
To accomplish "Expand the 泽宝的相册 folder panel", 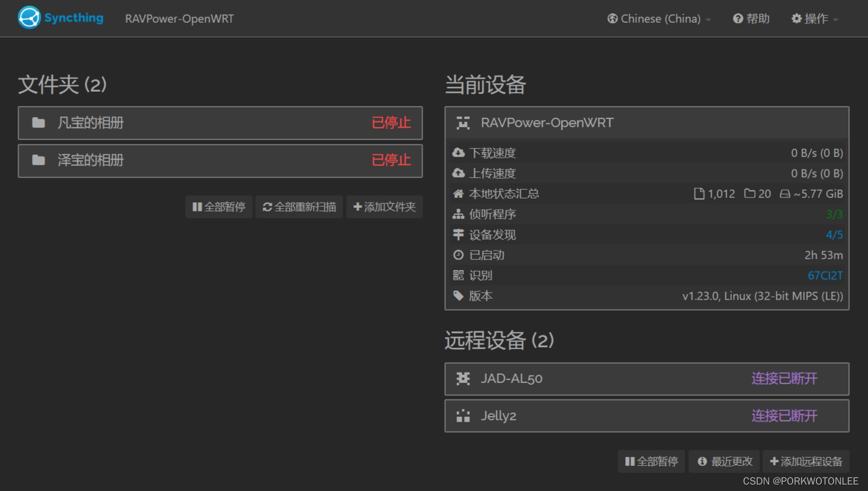I will [220, 160].
